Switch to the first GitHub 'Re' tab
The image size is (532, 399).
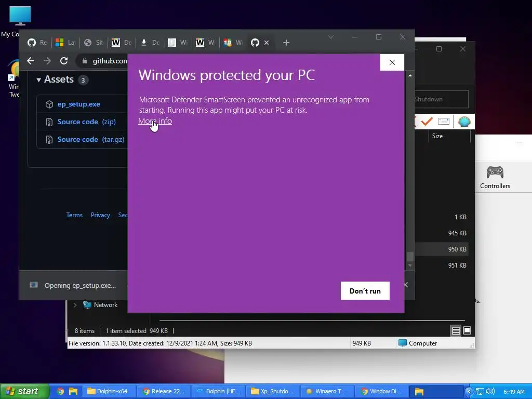pyautogui.click(x=37, y=43)
